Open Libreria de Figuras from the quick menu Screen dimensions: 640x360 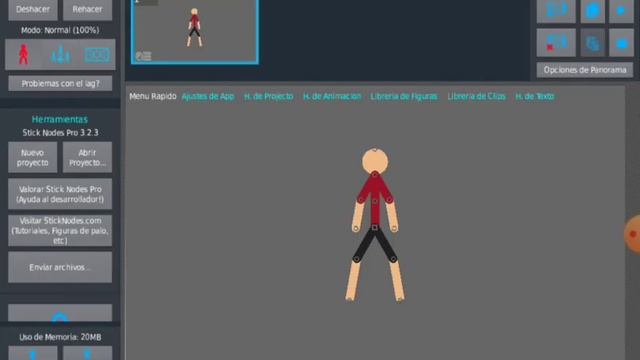pyautogui.click(x=404, y=97)
